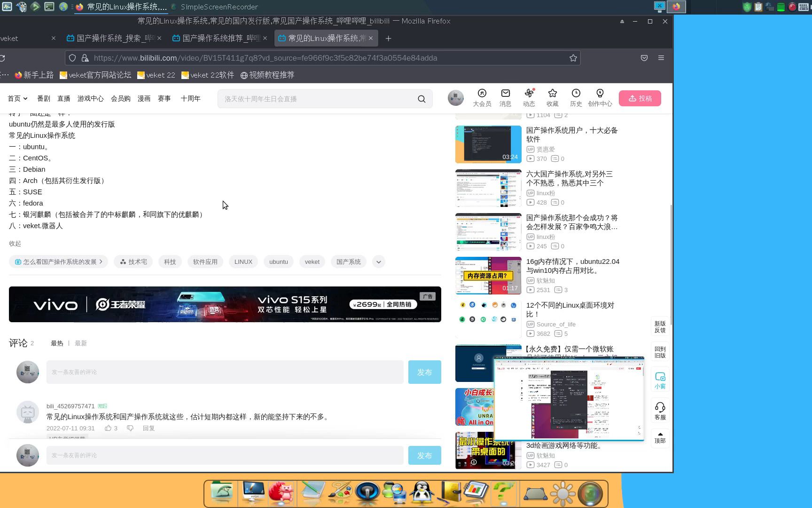Bookmark this page with the star icon

coord(573,58)
